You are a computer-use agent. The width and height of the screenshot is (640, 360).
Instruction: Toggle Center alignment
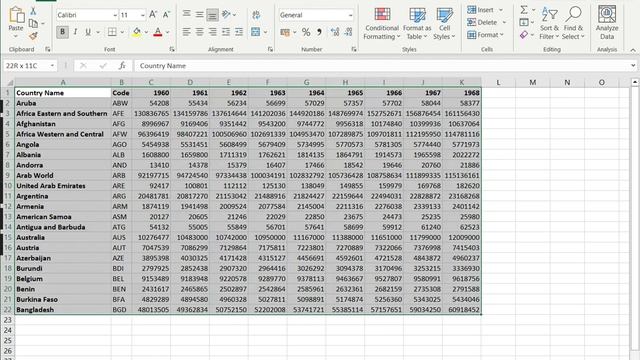(x=199, y=32)
